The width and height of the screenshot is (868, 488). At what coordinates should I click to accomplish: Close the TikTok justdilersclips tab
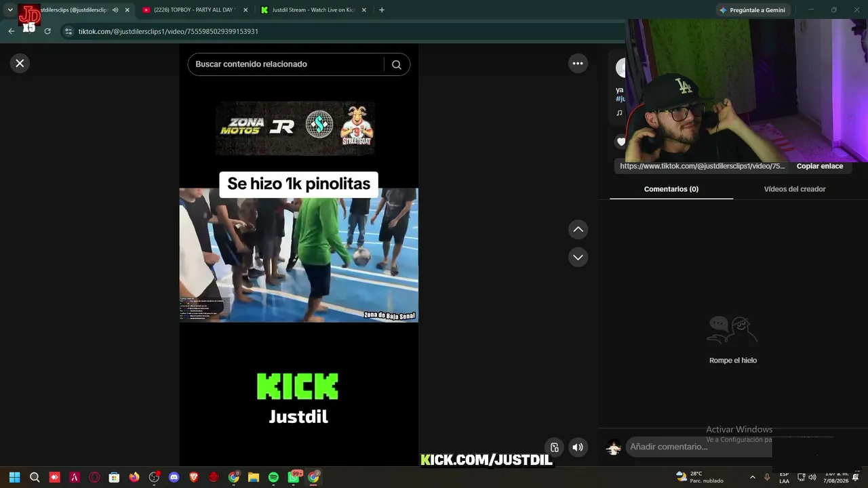click(x=127, y=10)
